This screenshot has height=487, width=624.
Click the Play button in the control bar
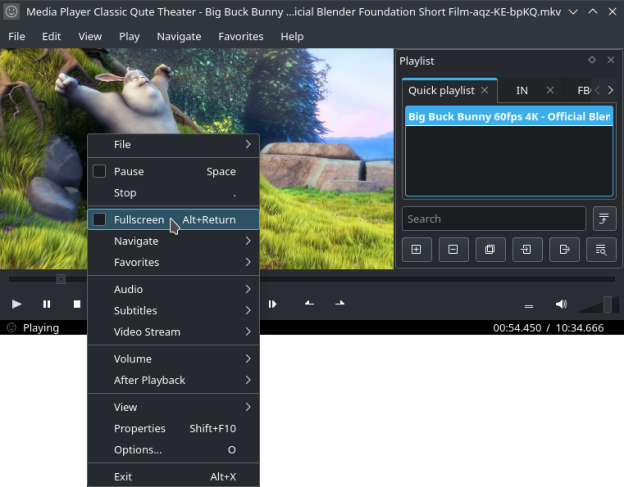tap(17, 304)
